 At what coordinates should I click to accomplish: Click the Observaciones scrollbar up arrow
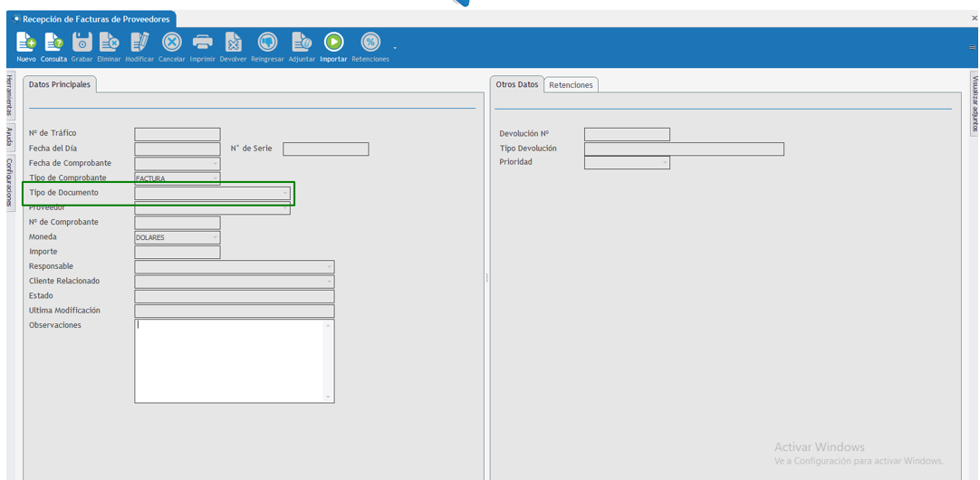point(329,326)
